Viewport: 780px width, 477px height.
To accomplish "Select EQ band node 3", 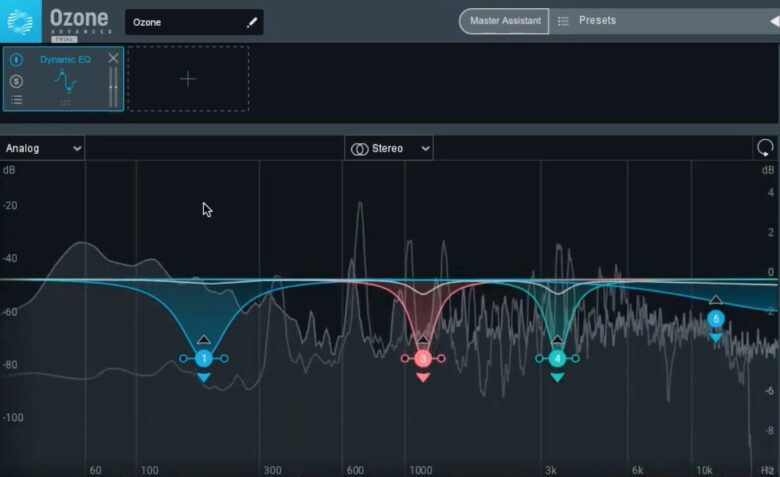I will click(423, 358).
